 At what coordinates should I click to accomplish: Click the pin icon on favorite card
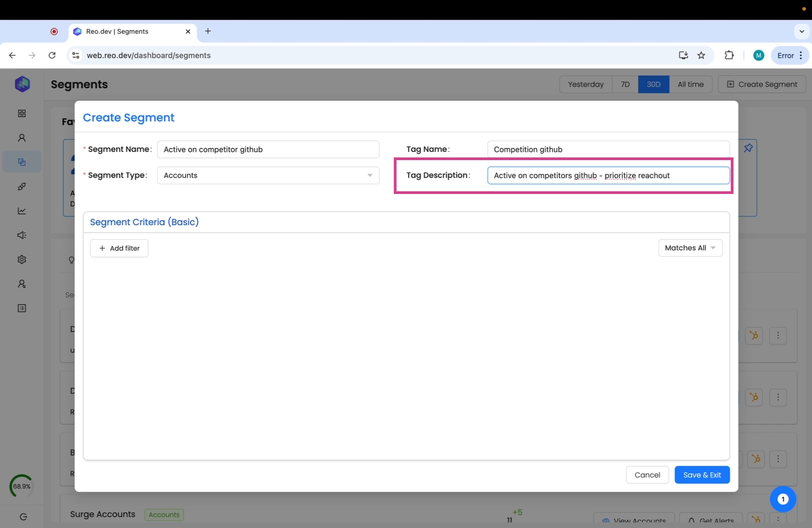(x=748, y=148)
